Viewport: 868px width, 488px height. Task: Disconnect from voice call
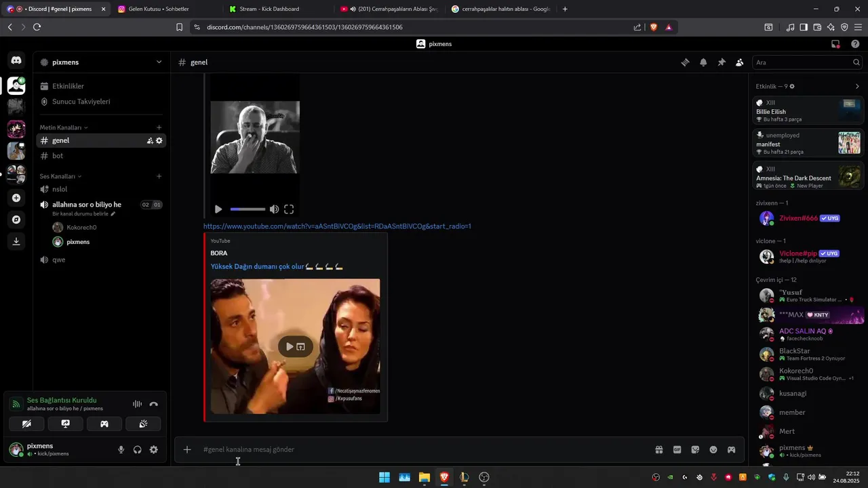pos(153,404)
